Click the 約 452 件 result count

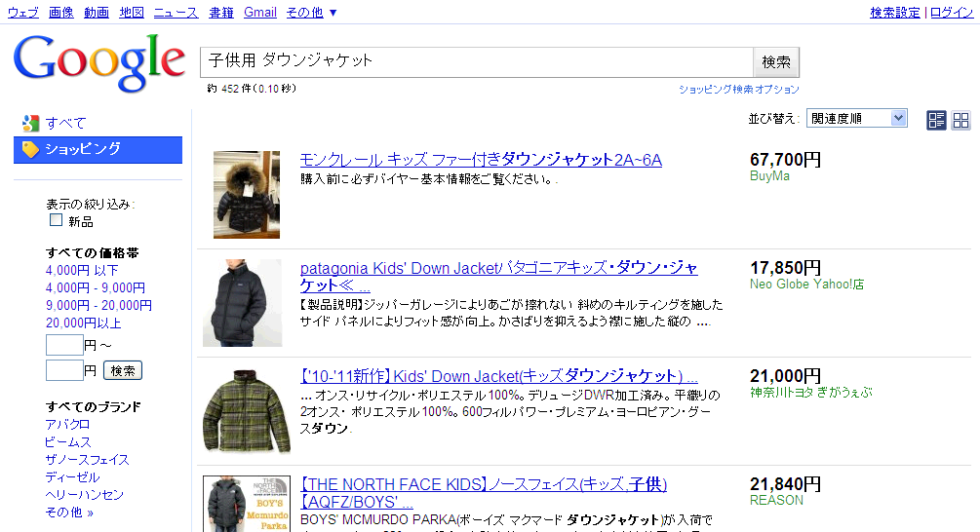tap(252, 89)
